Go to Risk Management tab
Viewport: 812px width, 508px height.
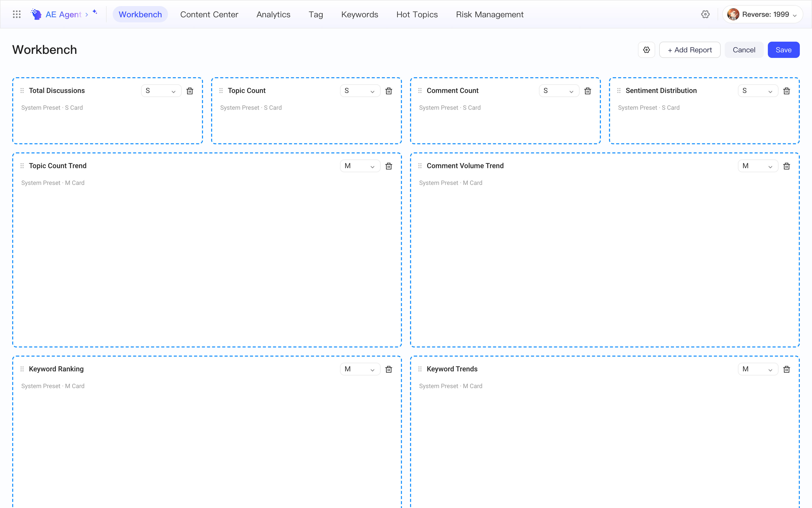point(489,14)
